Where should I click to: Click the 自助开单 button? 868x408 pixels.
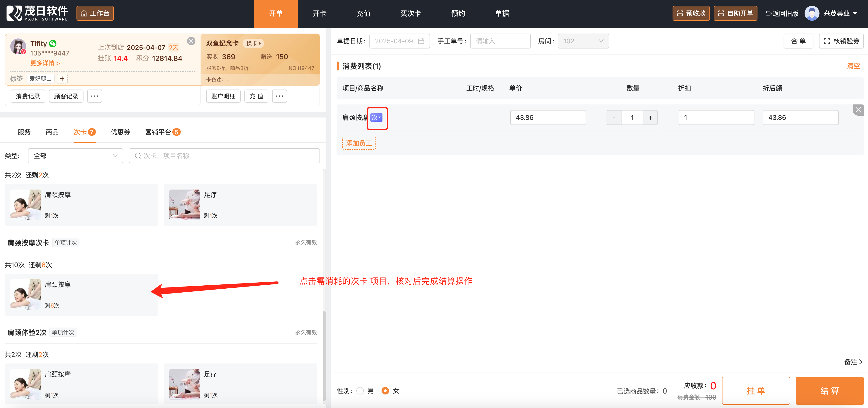pos(735,14)
